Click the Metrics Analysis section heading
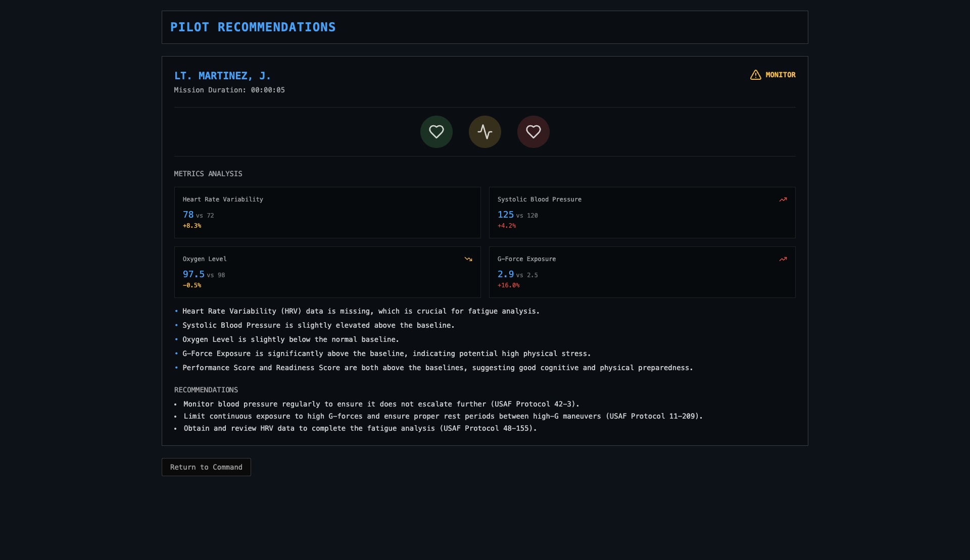This screenshot has height=560, width=970. [208, 174]
